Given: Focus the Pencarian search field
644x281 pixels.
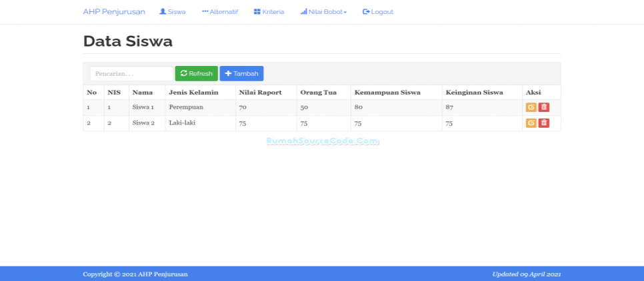Looking at the screenshot, I should [x=131, y=73].
